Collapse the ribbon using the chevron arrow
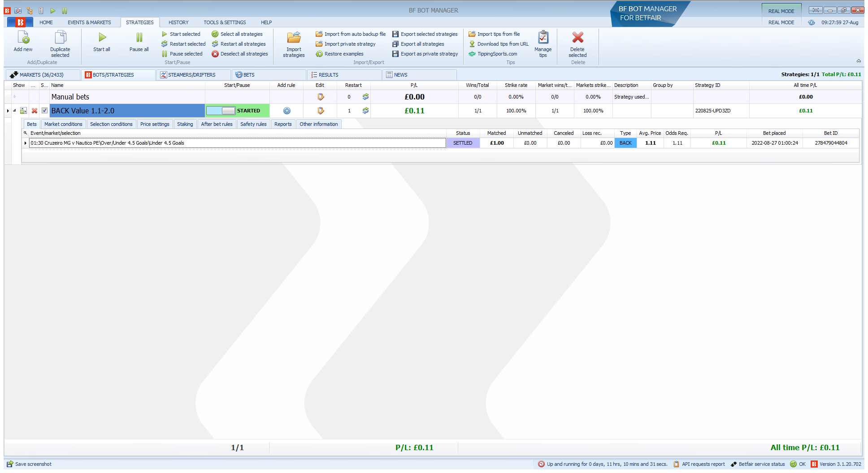 tap(859, 61)
